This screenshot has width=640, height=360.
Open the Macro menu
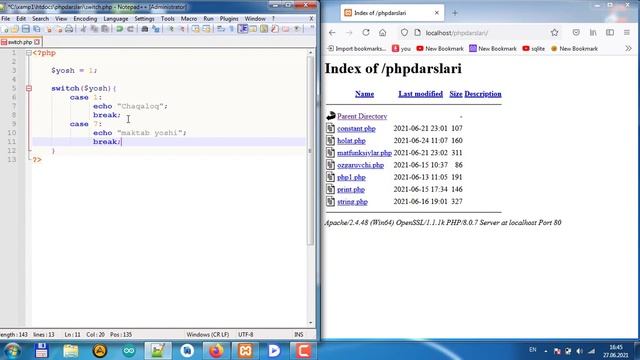[189, 19]
